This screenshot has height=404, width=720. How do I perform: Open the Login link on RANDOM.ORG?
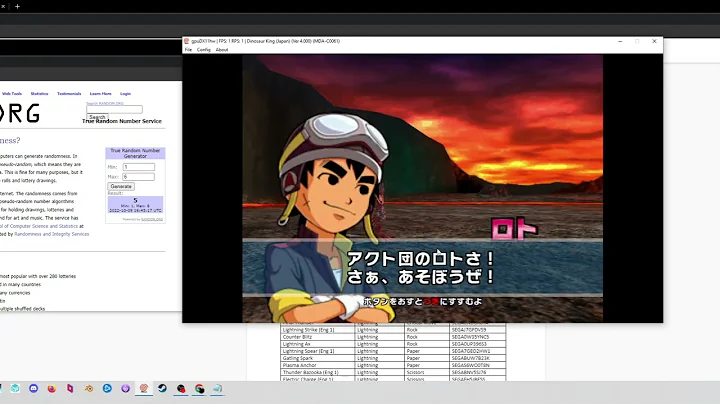(125, 94)
